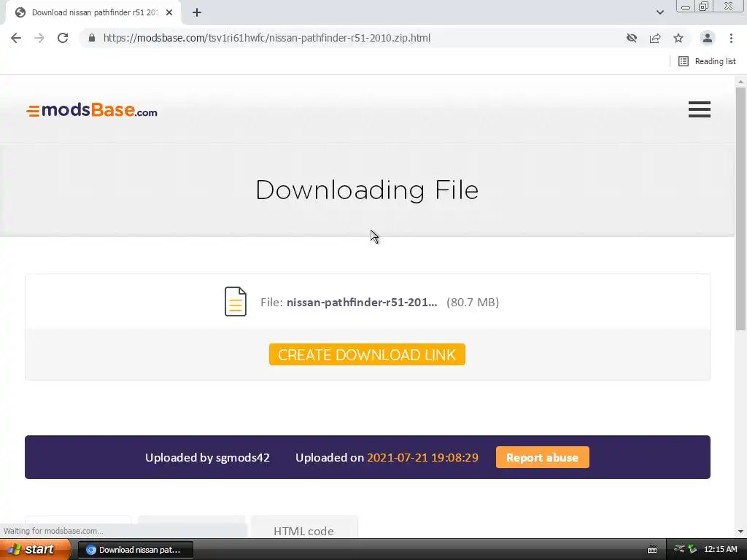747x560 pixels.
Task: Restore down the Chrome window
Action: click(x=703, y=7)
